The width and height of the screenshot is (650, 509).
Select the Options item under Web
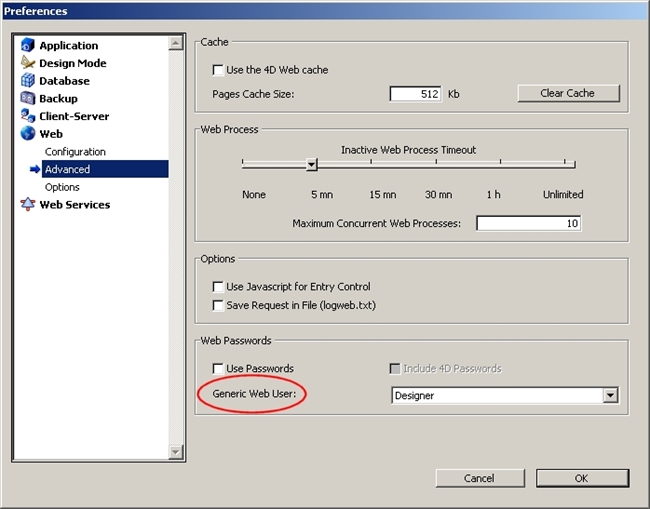tap(62, 187)
